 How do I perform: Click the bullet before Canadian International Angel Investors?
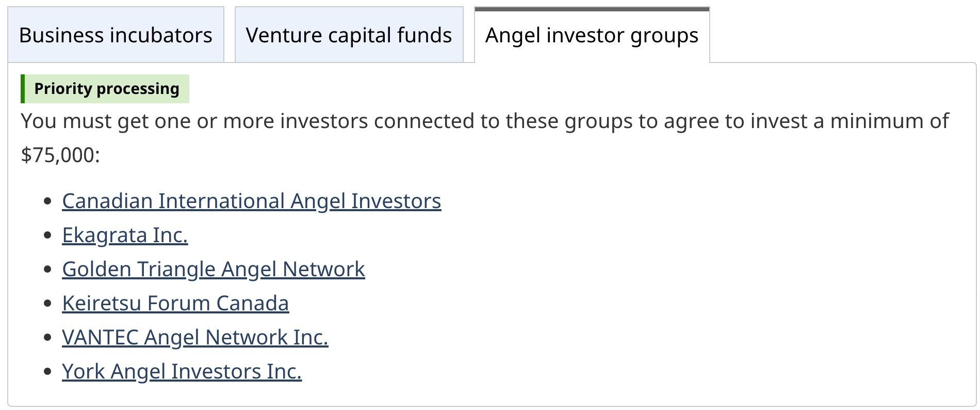pyautogui.click(x=48, y=201)
